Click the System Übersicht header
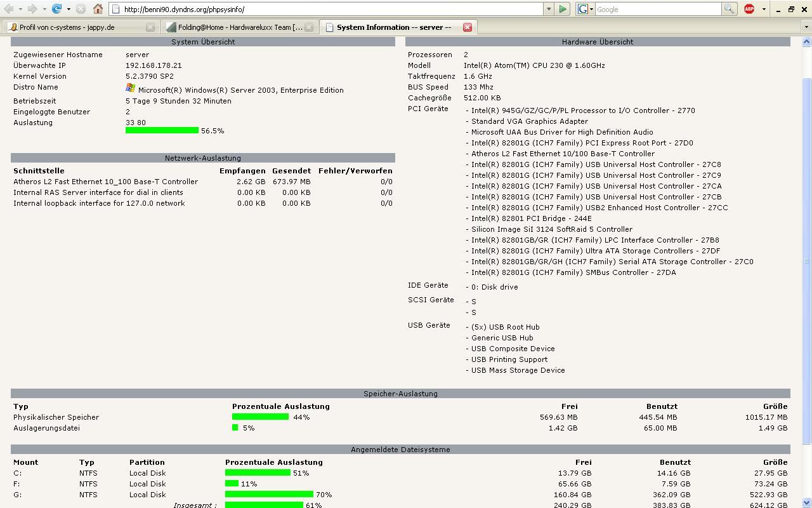 pos(203,41)
